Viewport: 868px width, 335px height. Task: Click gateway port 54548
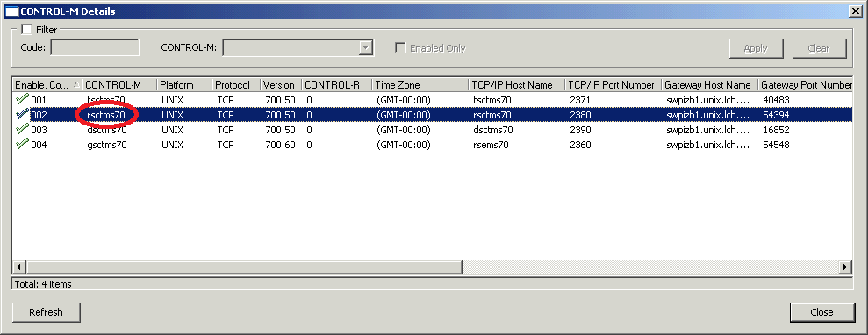776,145
